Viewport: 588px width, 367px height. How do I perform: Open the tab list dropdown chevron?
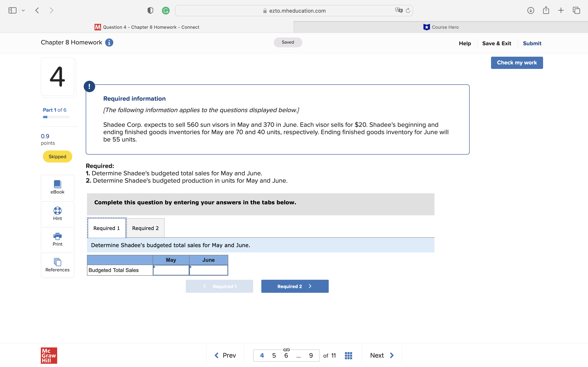tap(23, 10)
